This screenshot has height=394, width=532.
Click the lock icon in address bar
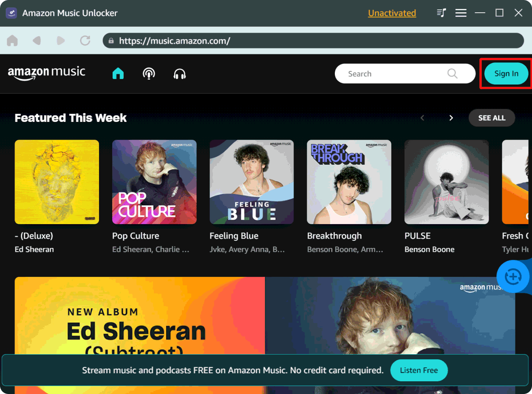tap(111, 41)
